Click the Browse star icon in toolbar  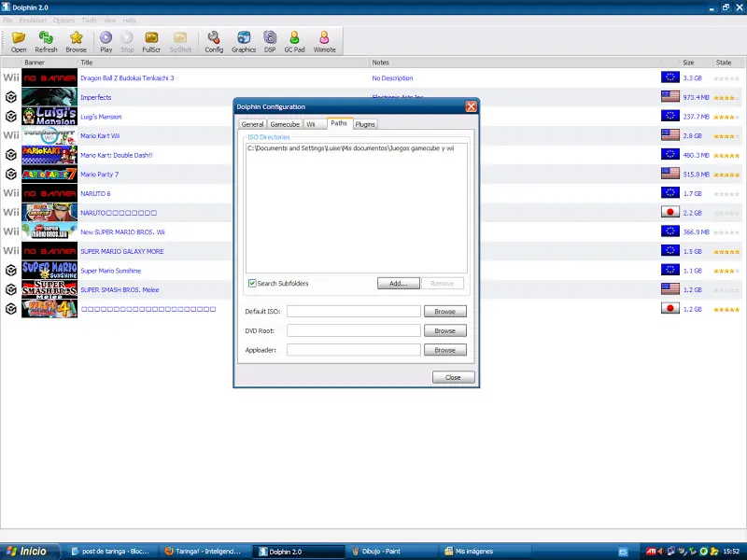(77, 41)
